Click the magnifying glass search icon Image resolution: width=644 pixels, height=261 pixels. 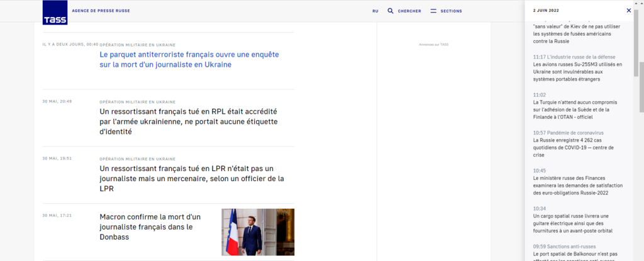391,11
